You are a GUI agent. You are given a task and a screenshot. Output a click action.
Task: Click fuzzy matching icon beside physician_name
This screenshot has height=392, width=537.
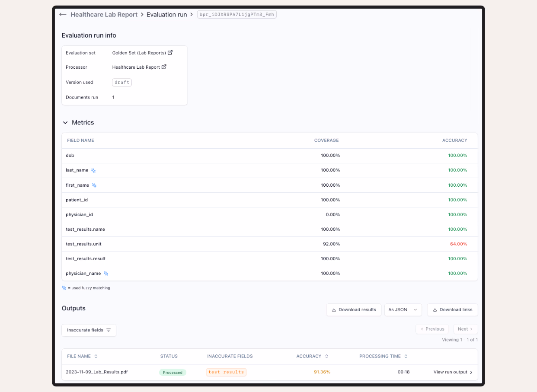(106, 274)
